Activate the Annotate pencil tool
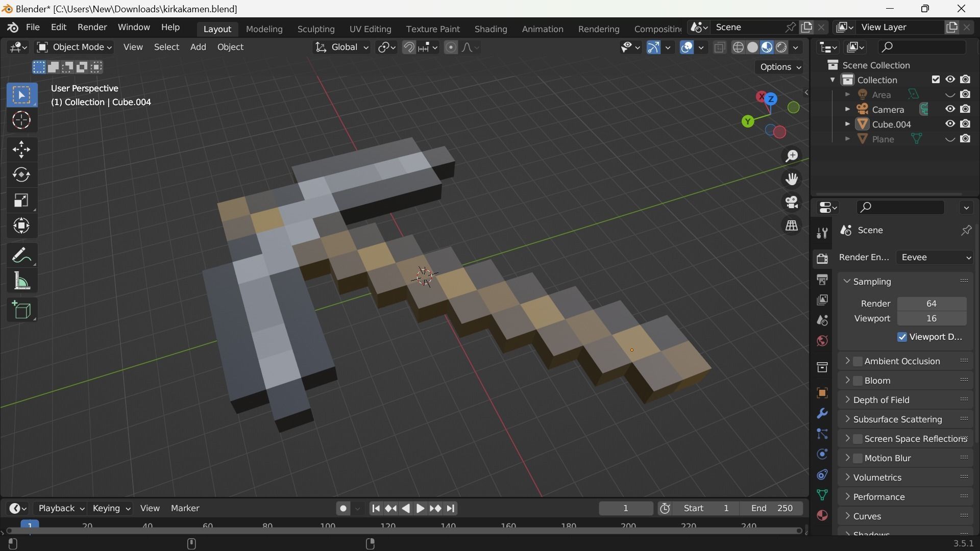The width and height of the screenshot is (980, 551). click(x=21, y=255)
